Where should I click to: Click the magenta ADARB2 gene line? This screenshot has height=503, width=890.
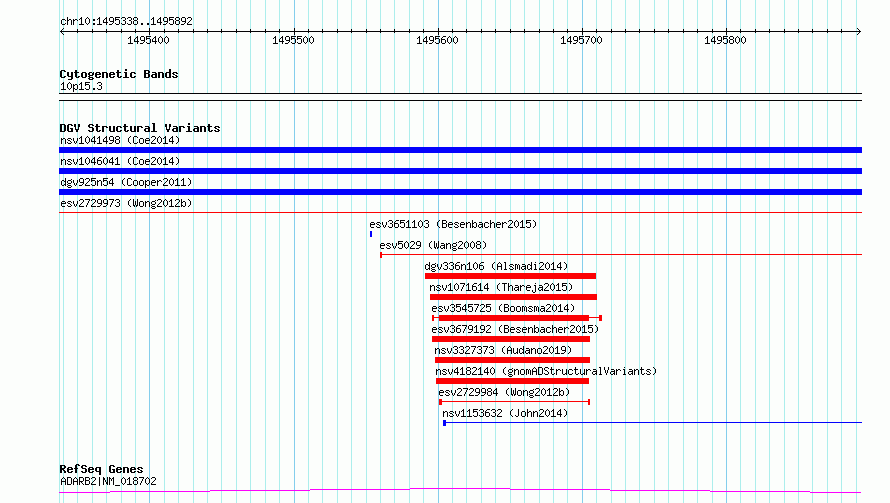(x=460, y=491)
